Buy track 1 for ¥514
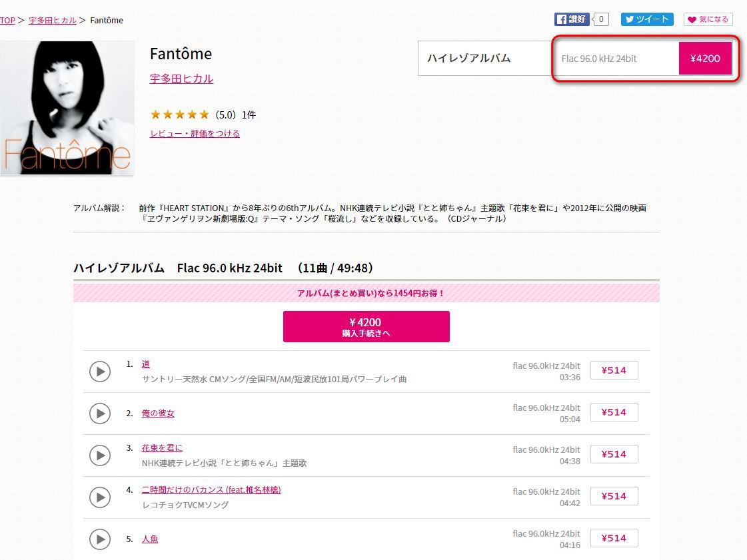Screen dimensions: 747x560 tap(614, 370)
